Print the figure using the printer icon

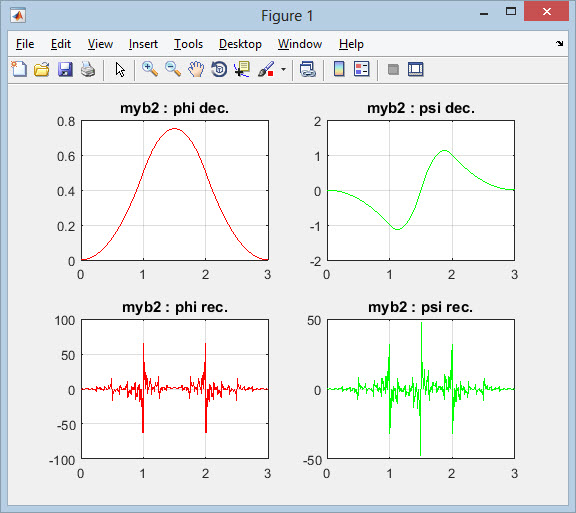click(88, 69)
